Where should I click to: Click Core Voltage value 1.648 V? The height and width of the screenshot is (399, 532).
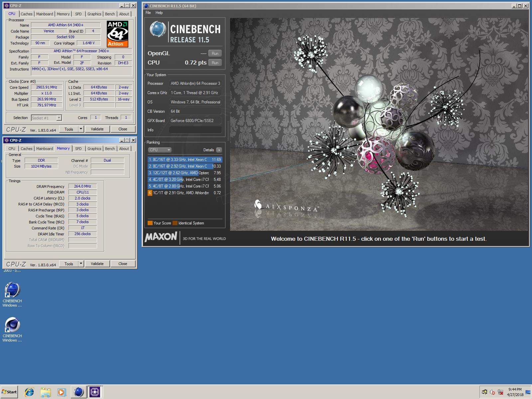click(88, 43)
